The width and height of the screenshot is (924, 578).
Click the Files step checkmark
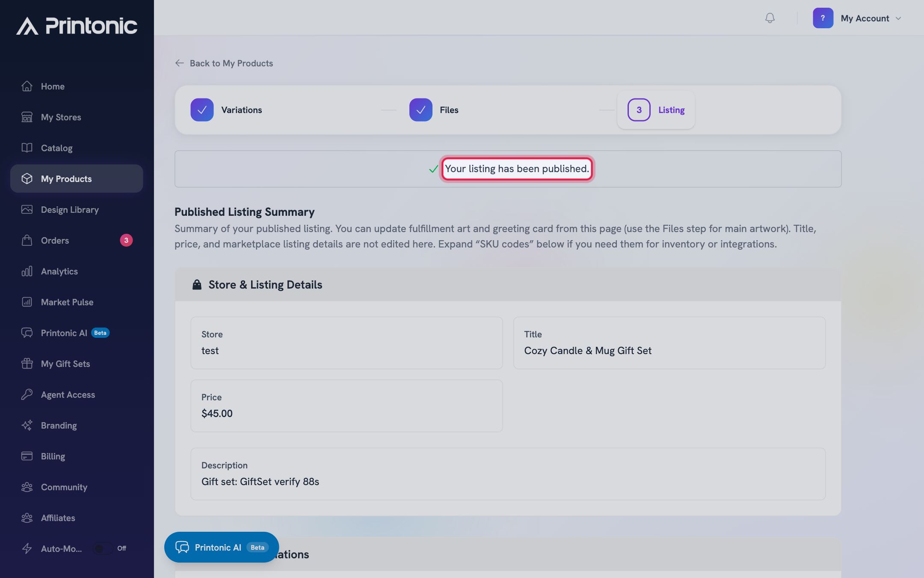421,110
